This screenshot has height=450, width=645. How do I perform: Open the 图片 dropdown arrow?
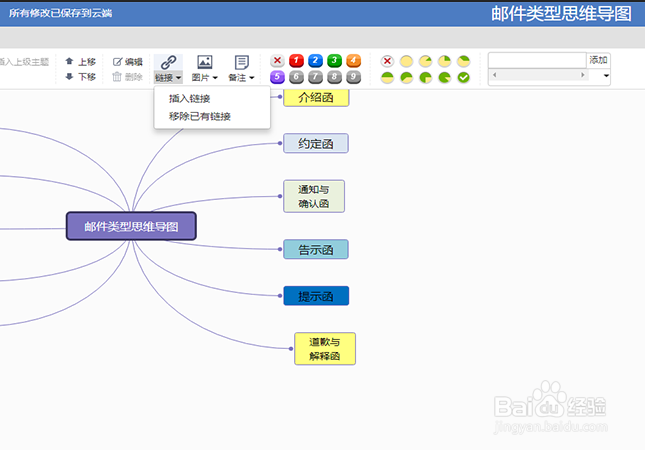tap(215, 78)
